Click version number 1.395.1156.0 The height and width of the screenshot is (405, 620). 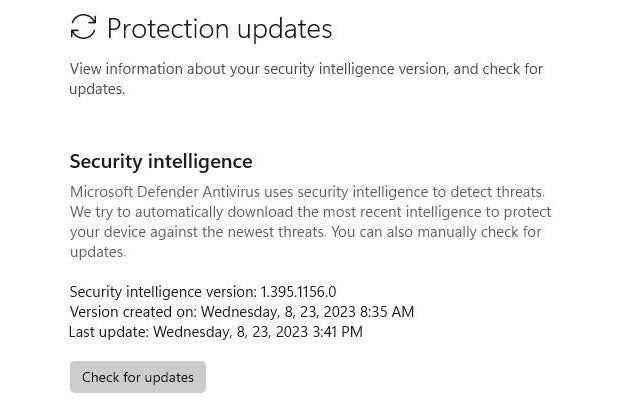[x=298, y=291]
